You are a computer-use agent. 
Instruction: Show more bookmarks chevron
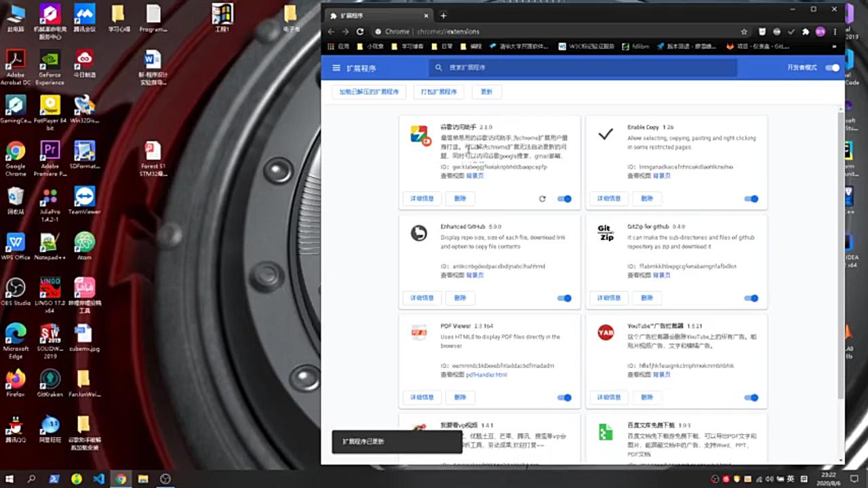(x=835, y=47)
